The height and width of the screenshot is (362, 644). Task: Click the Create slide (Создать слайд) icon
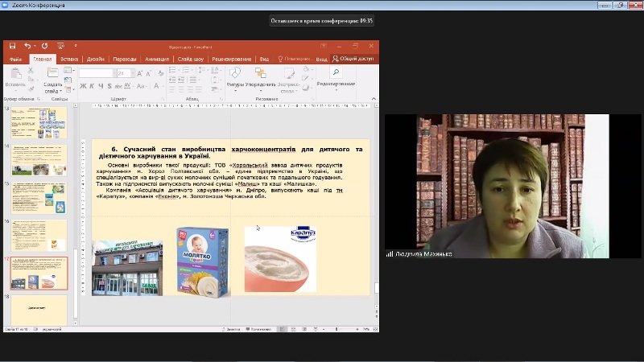(x=52, y=74)
